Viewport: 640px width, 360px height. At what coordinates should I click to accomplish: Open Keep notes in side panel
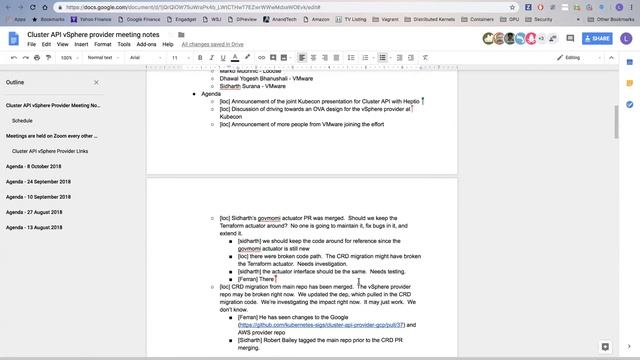coord(629,83)
